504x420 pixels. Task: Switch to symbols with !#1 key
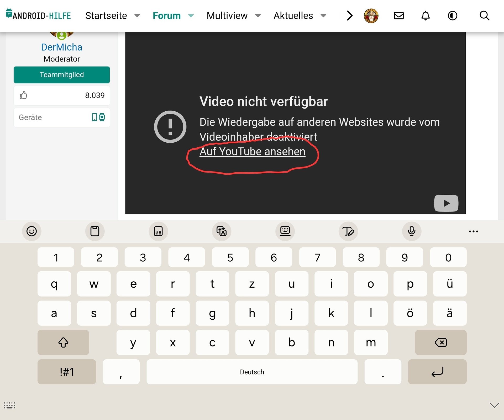pos(67,372)
